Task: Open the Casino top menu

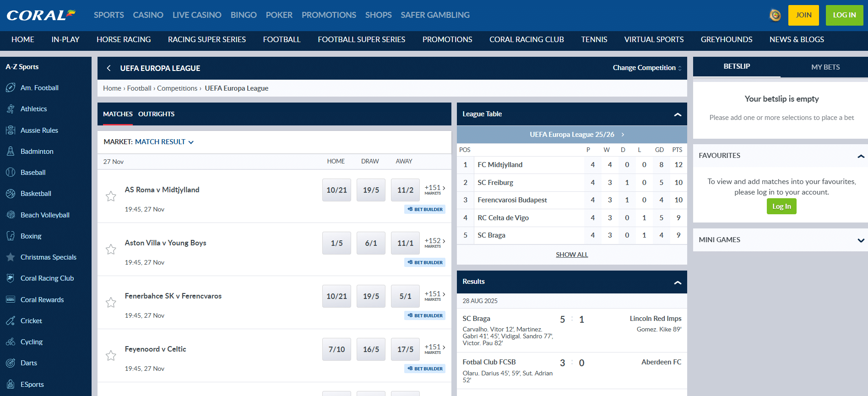Action: click(148, 15)
